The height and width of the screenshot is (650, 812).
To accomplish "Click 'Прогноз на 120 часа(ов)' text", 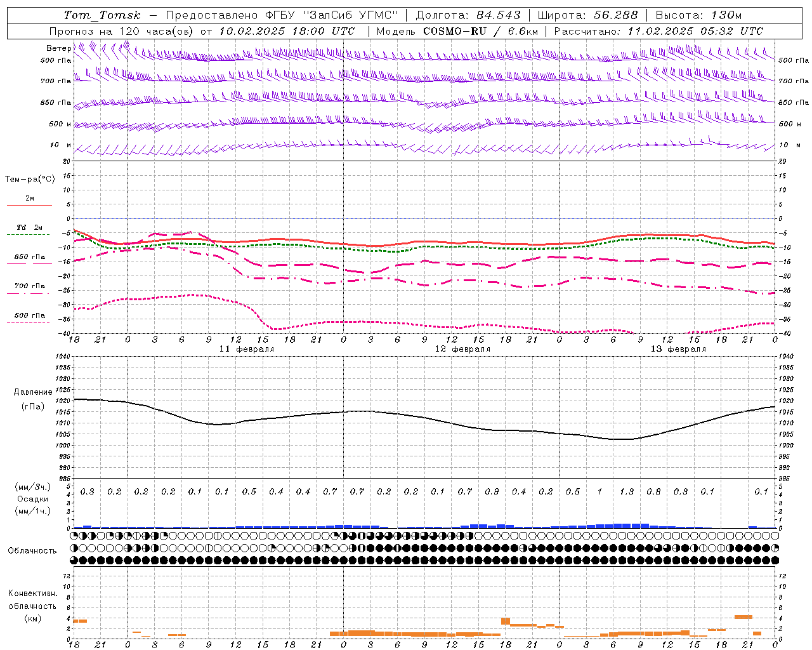I will click(122, 31).
